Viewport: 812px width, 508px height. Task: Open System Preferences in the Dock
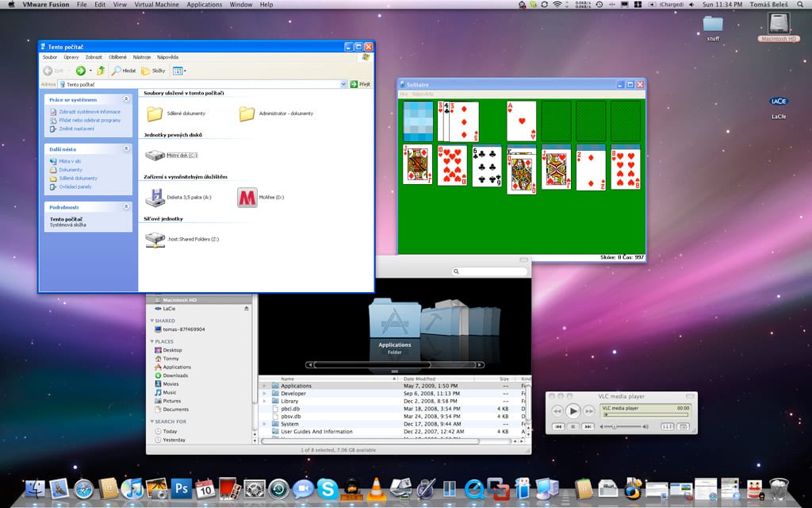click(255, 488)
